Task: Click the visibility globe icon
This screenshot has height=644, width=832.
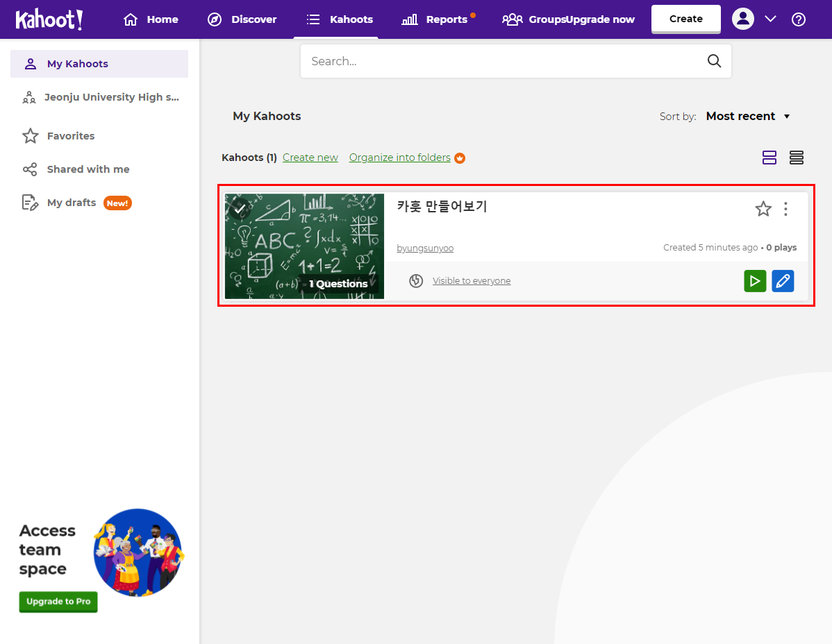Action: click(x=416, y=281)
